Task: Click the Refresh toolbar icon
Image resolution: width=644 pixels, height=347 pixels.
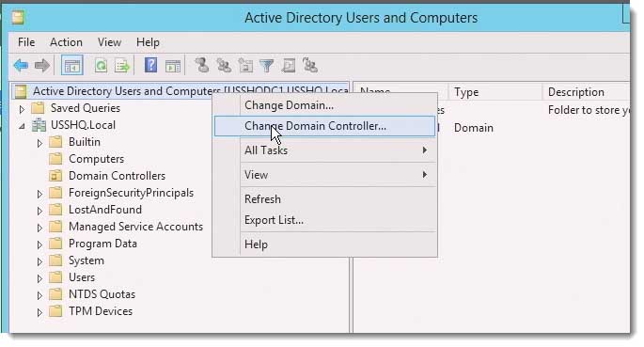Action: click(101, 65)
